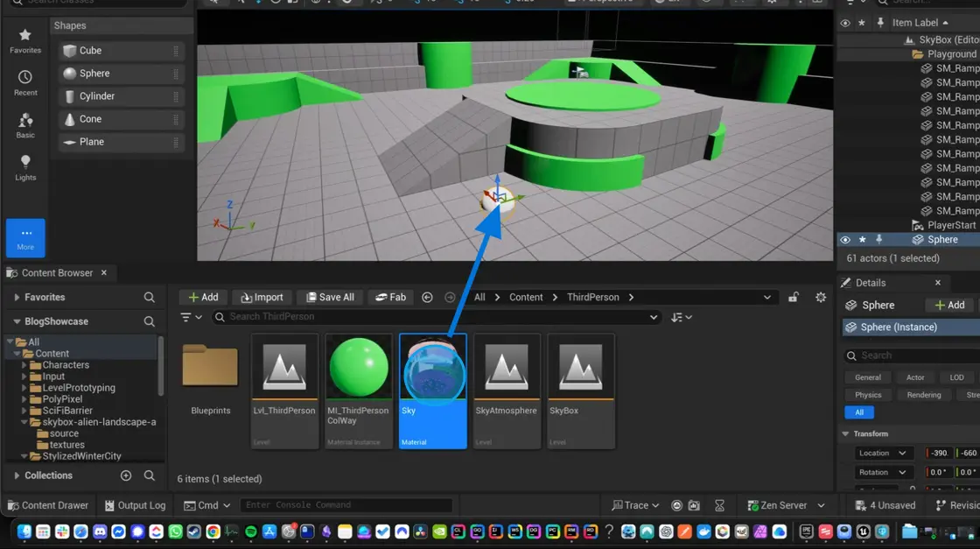Hide the Sphere actor in the Outliner
Screen dimensions: 980x549
pyautogui.click(x=844, y=239)
